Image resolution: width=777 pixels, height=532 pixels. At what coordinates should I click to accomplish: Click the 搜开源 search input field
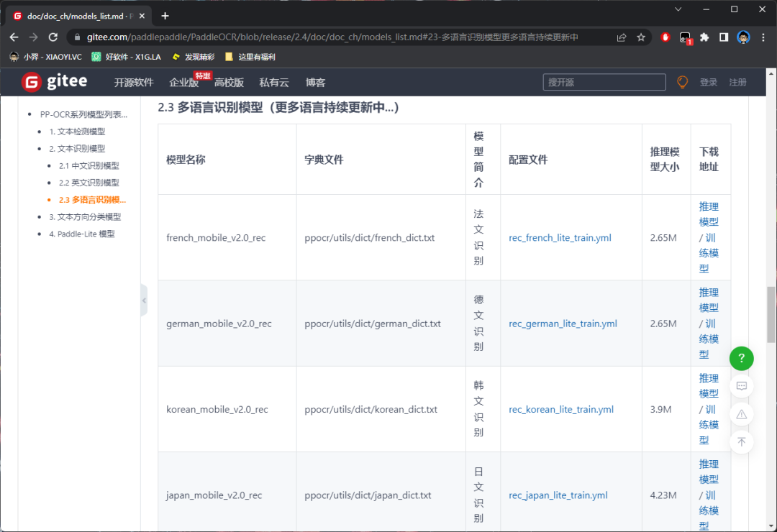coord(604,83)
